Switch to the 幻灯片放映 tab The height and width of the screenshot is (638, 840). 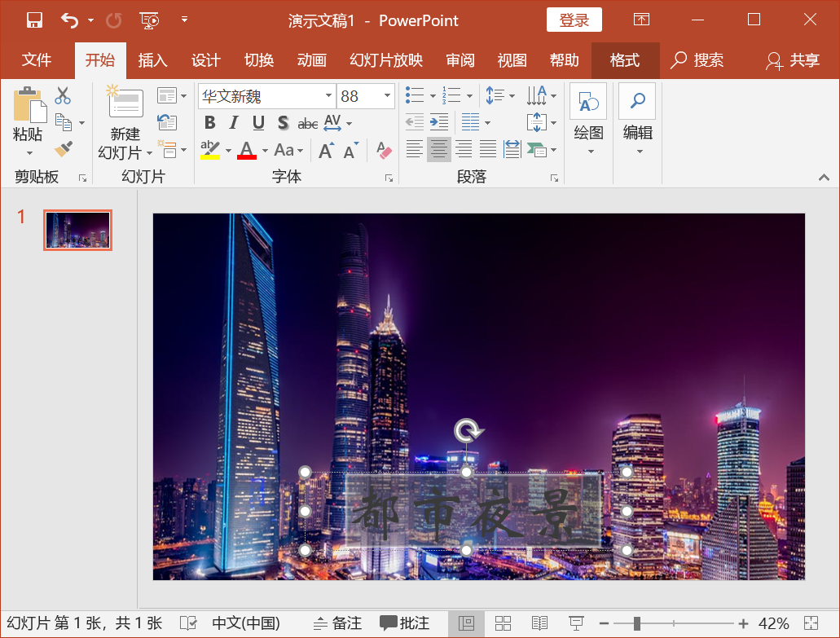tap(386, 60)
